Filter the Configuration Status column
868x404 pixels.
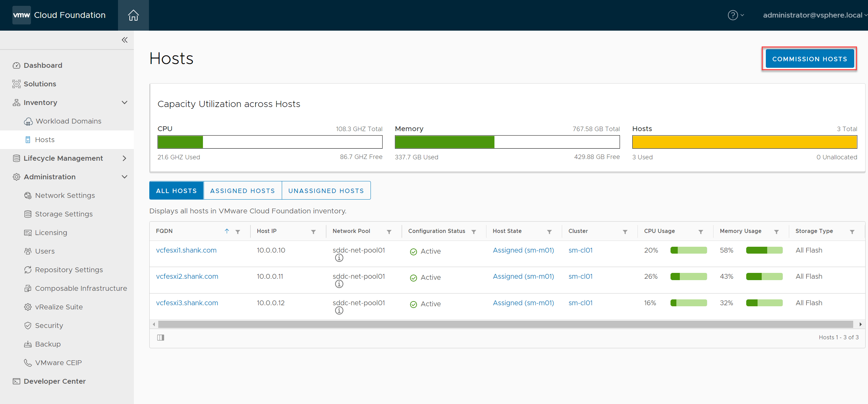[474, 232]
